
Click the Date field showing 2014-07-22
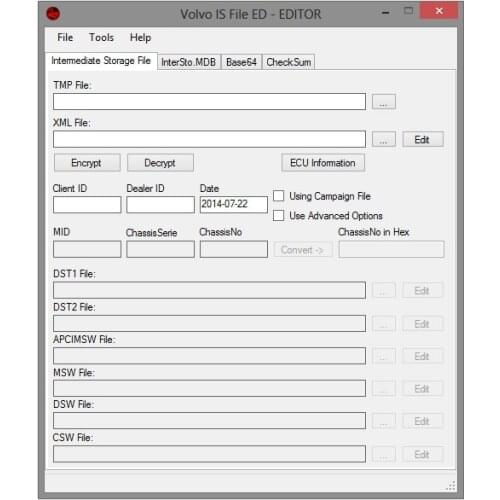coord(234,204)
